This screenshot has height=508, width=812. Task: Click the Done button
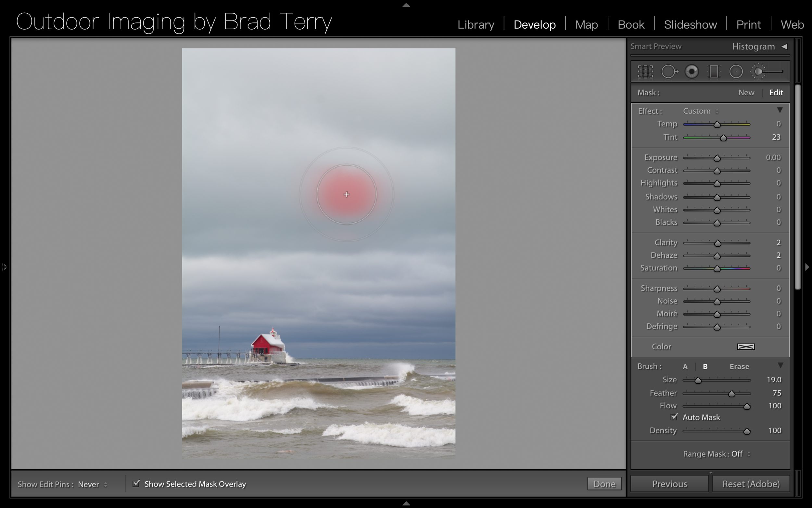tap(604, 484)
